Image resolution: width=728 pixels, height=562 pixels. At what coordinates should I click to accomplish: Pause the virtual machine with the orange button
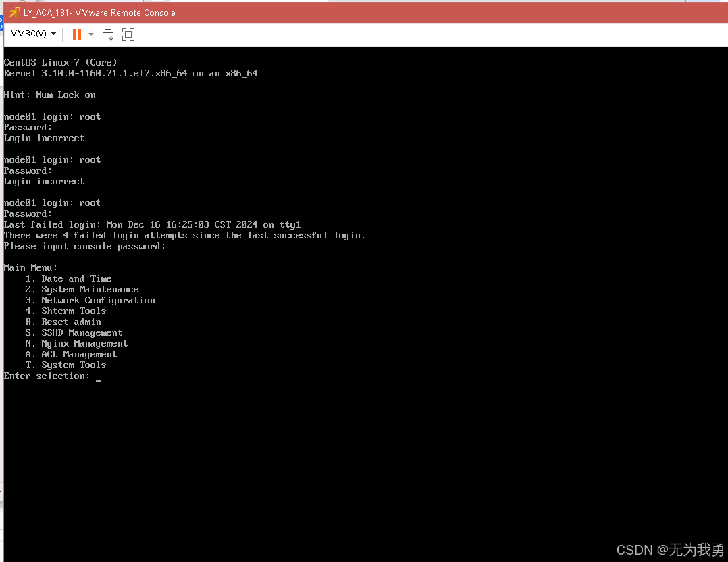pos(77,34)
